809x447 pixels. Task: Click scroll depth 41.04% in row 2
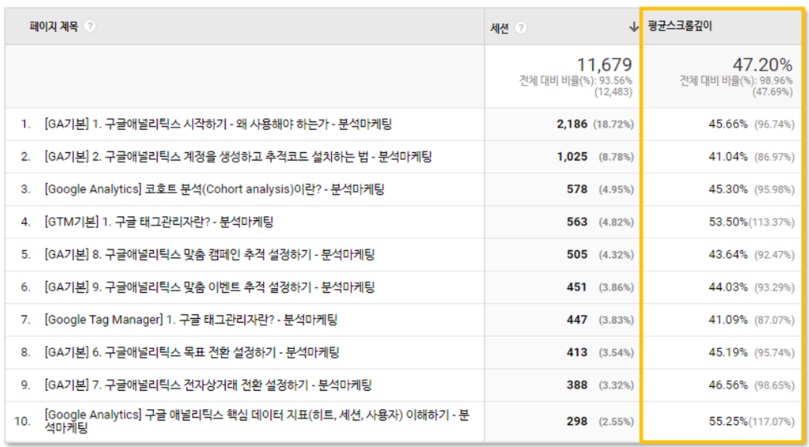728,156
